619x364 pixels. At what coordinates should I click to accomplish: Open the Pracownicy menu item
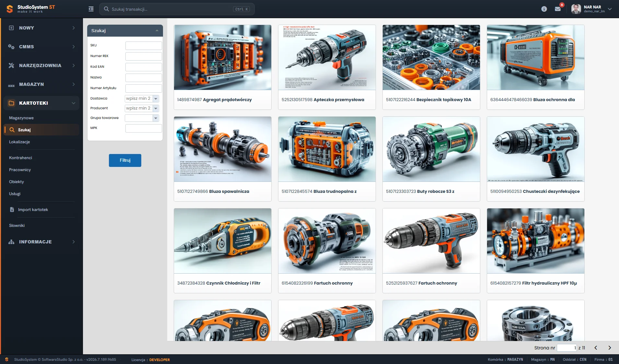click(x=20, y=170)
